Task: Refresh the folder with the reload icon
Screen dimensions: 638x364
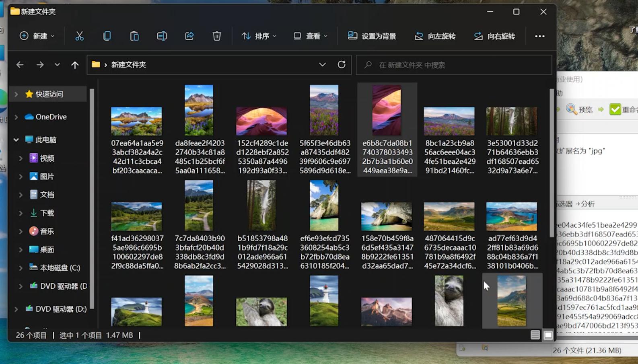Action: (342, 65)
